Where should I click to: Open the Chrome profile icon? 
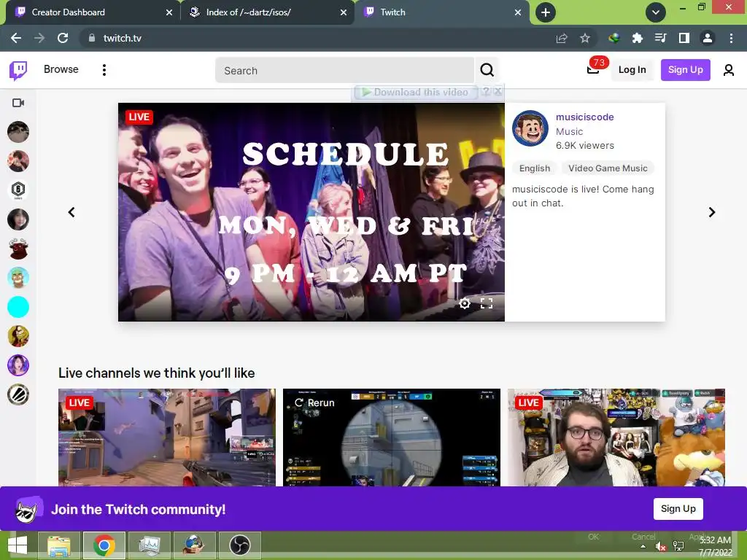tap(708, 38)
